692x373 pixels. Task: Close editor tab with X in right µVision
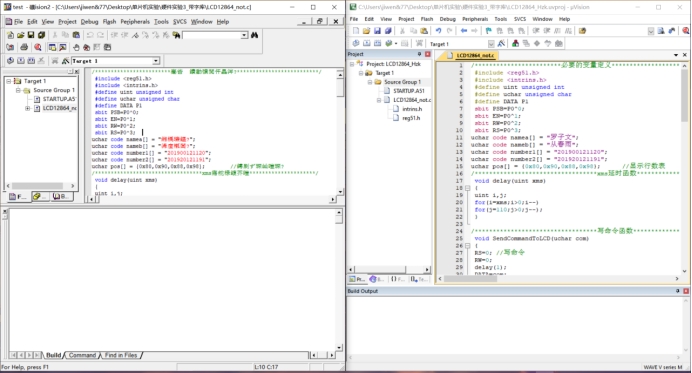click(x=685, y=55)
